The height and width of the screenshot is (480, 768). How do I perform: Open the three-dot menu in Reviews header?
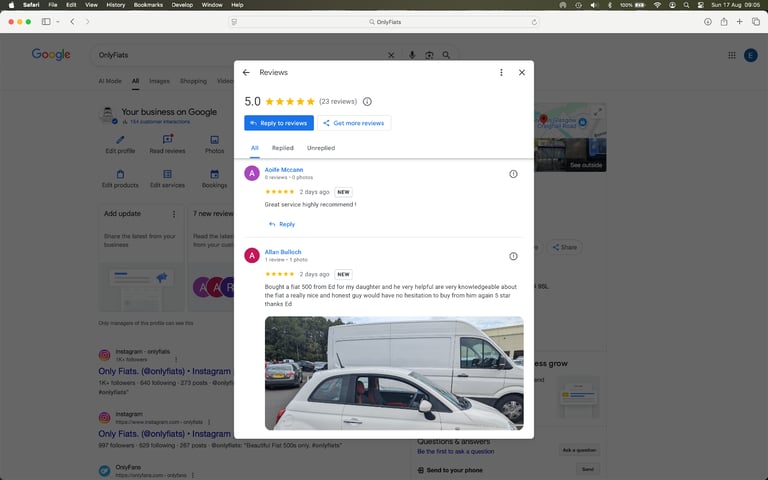click(501, 72)
